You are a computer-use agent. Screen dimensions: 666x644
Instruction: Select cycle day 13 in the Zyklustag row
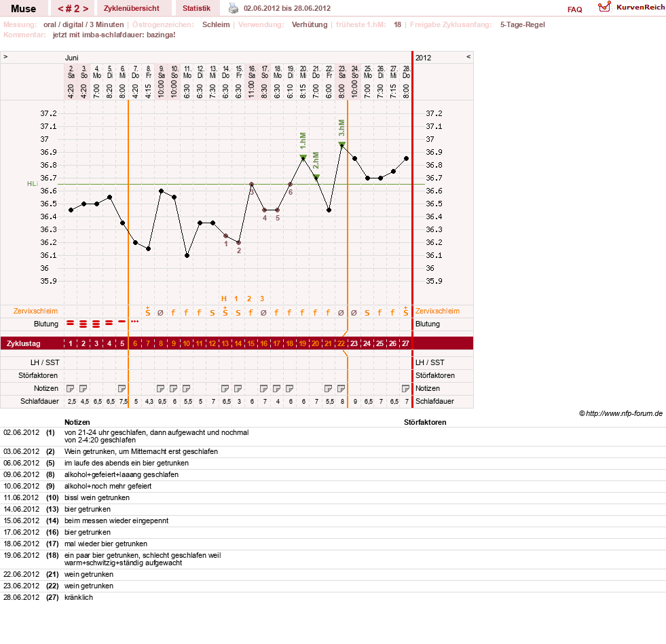tap(225, 343)
